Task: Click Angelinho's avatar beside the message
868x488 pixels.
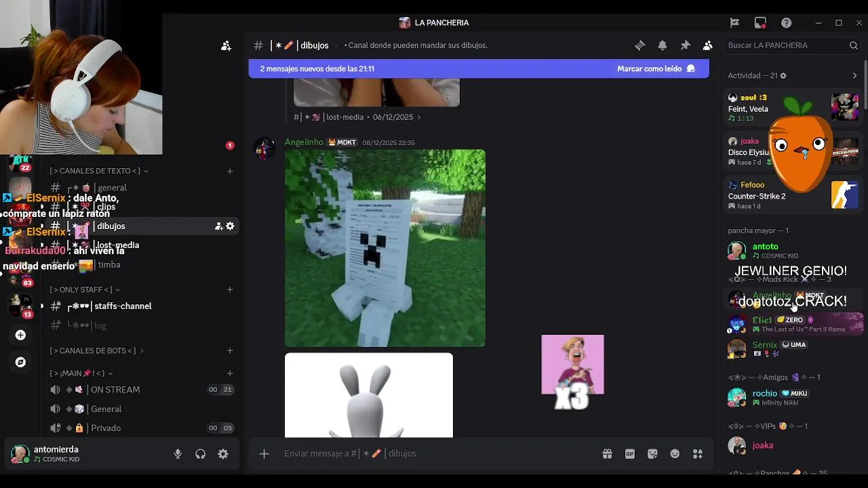Action: pyautogui.click(x=264, y=148)
